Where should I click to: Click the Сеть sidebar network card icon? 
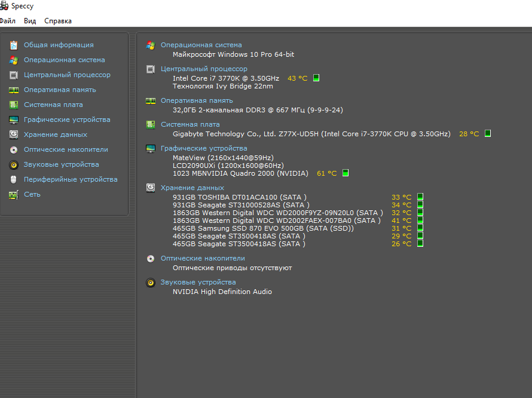coord(14,195)
